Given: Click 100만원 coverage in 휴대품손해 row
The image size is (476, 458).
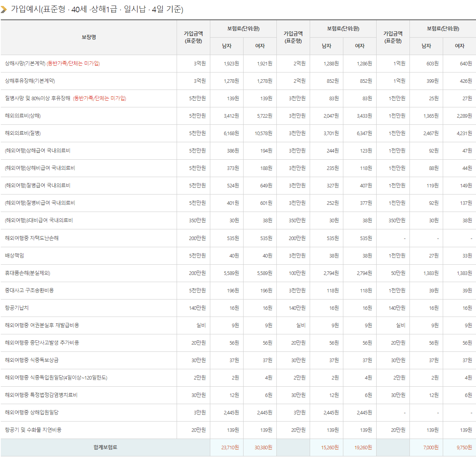Looking at the screenshot, I should pyautogui.click(x=297, y=273).
